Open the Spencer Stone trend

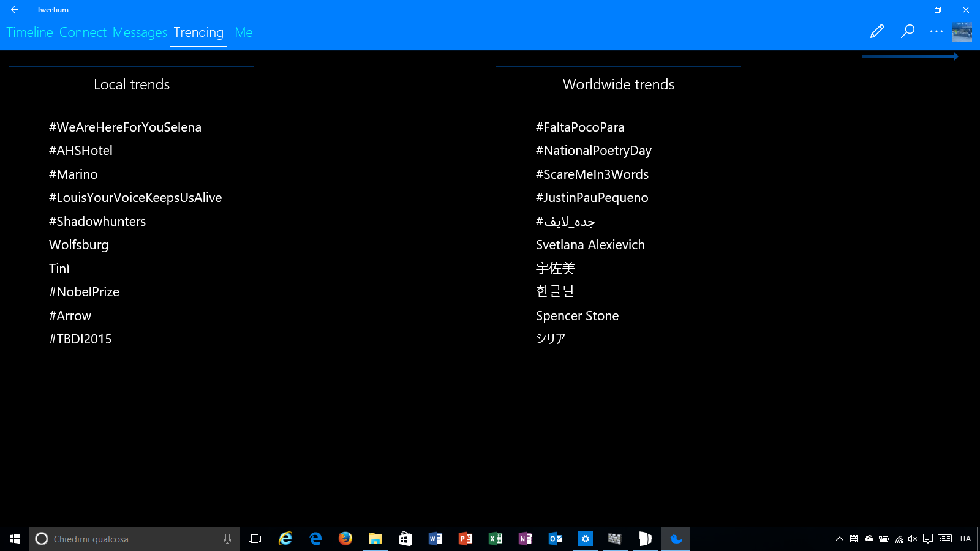tap(577, 316)
